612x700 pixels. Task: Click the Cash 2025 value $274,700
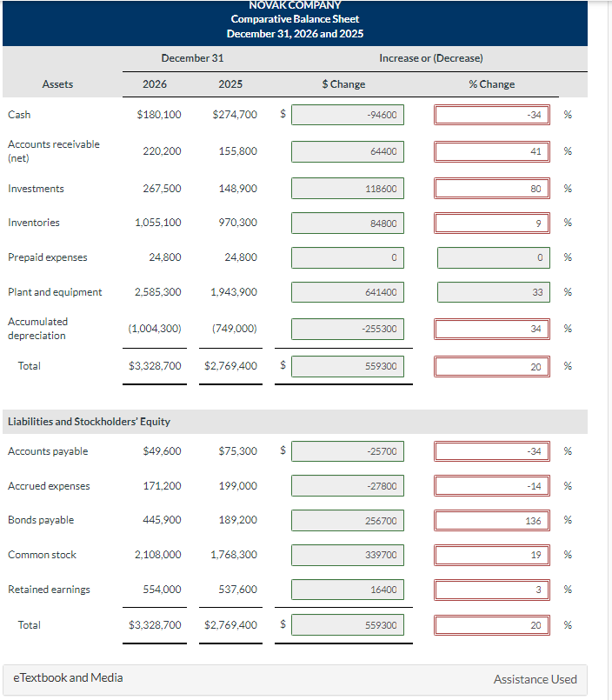click(x=235, y=115)
